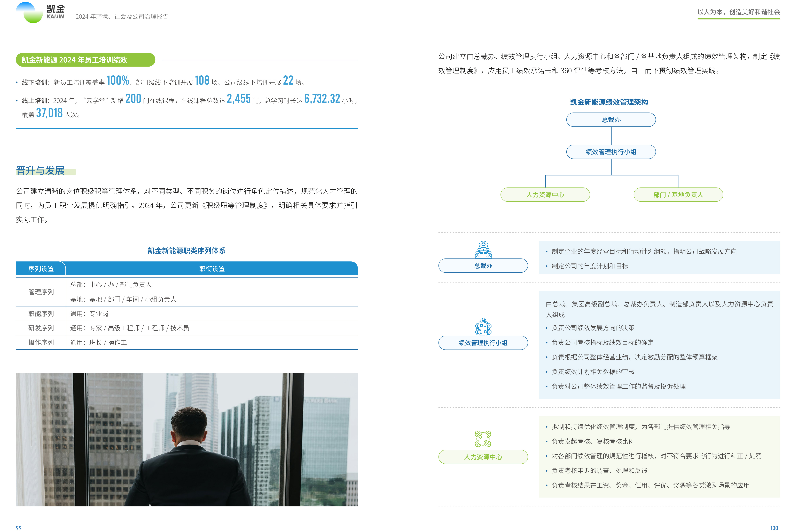Select the 人力资源中心 node in the org chart

point(545,195)
